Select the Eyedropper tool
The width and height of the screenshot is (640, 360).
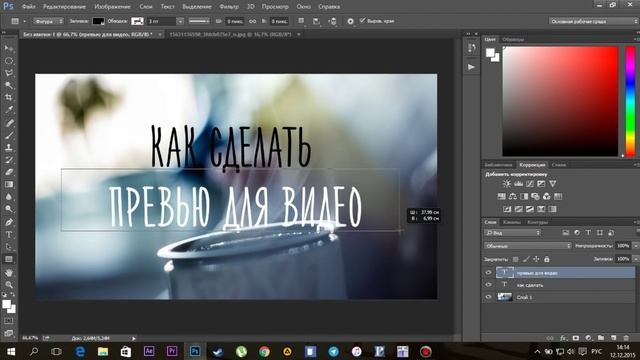9,110
